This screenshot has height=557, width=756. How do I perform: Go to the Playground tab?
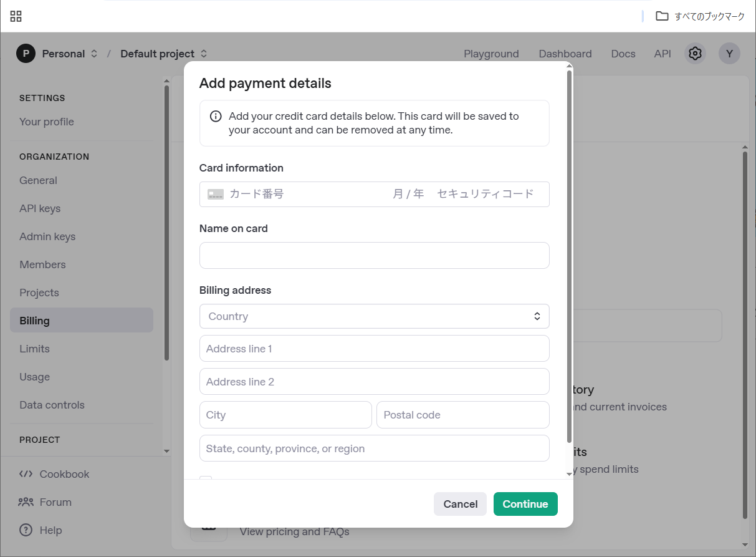(491, 54)
